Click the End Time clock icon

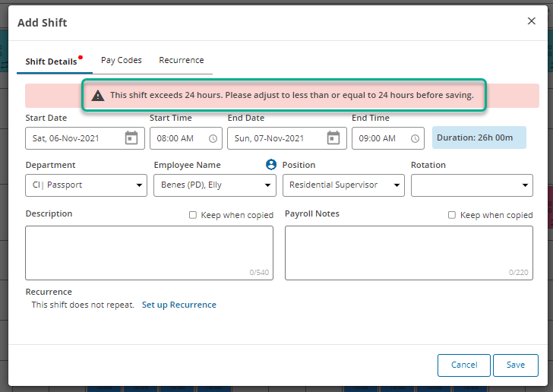click(x=415, y=139)
